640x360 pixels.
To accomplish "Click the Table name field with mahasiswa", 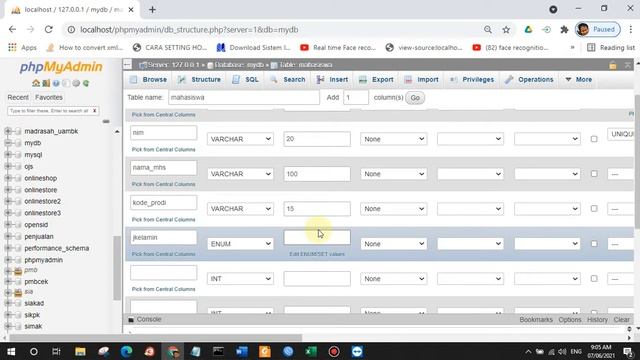I will (x=244, y=97).
